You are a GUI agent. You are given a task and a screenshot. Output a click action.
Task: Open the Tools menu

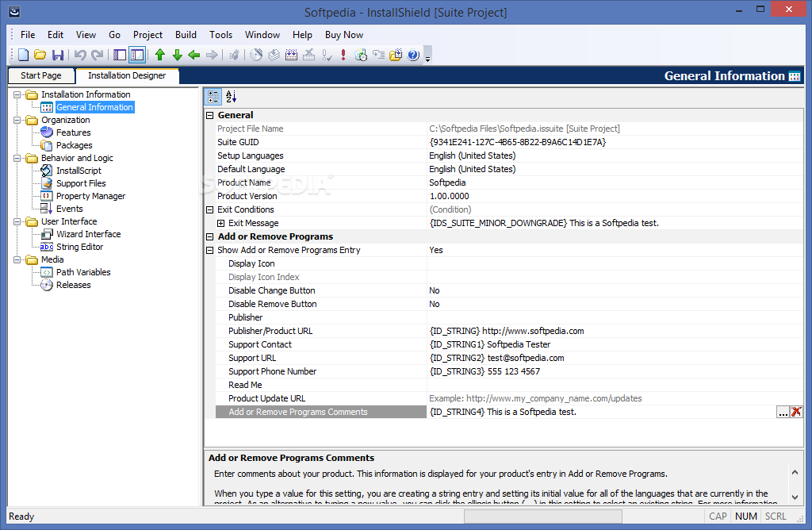[220, 35]
